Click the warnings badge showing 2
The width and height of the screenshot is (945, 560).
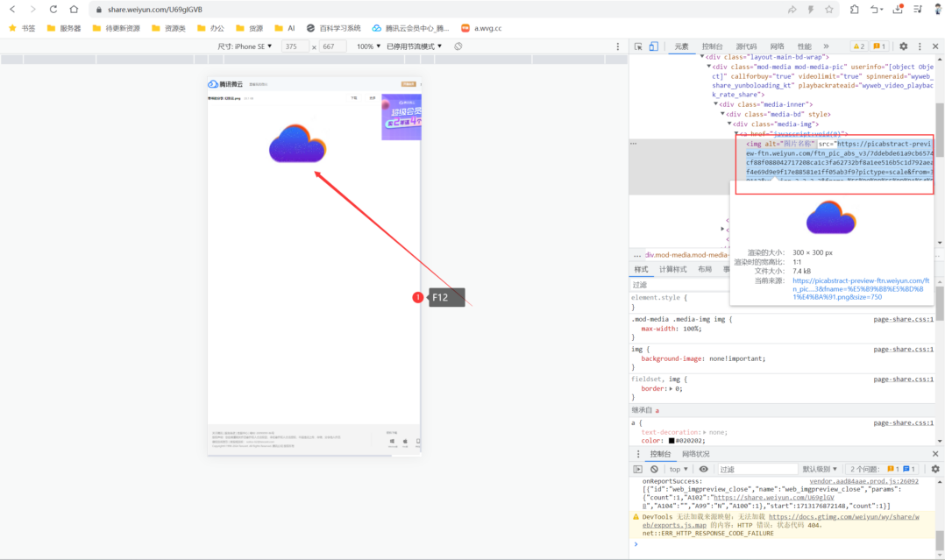click(x=858, y=46)
